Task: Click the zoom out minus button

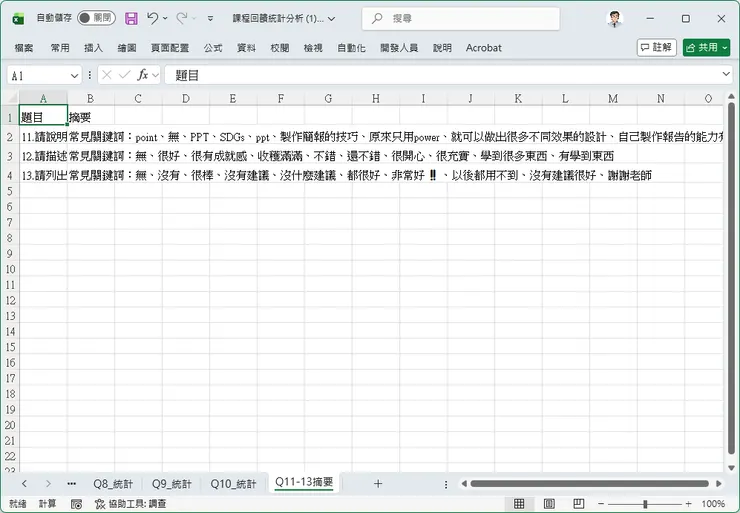Action: [601, 504]
